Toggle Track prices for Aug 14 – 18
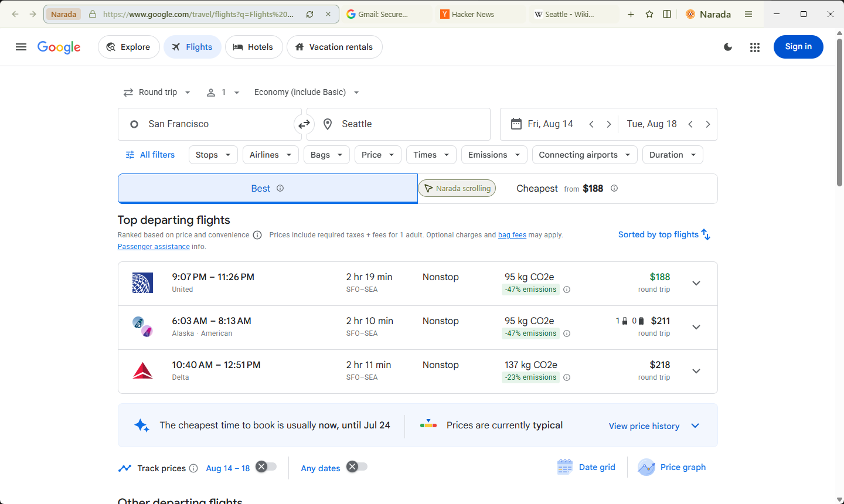Viewport: 844px width, 504px height. (266, 467)
